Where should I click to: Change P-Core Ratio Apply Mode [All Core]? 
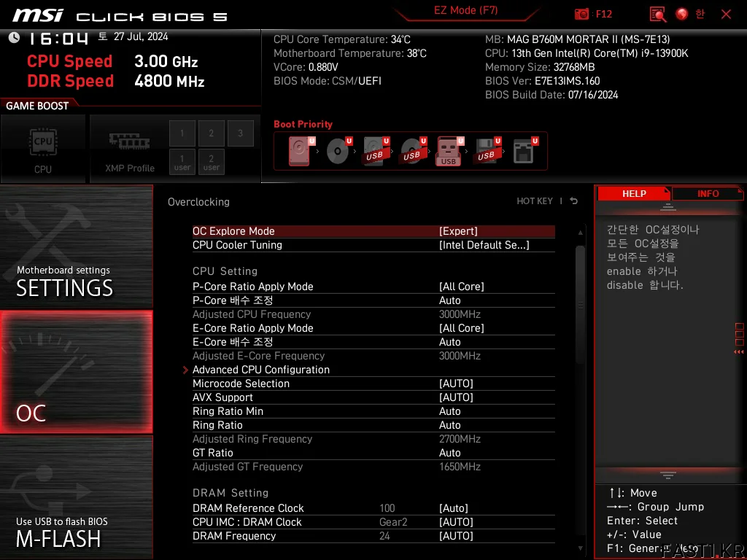tap(461, 287)
